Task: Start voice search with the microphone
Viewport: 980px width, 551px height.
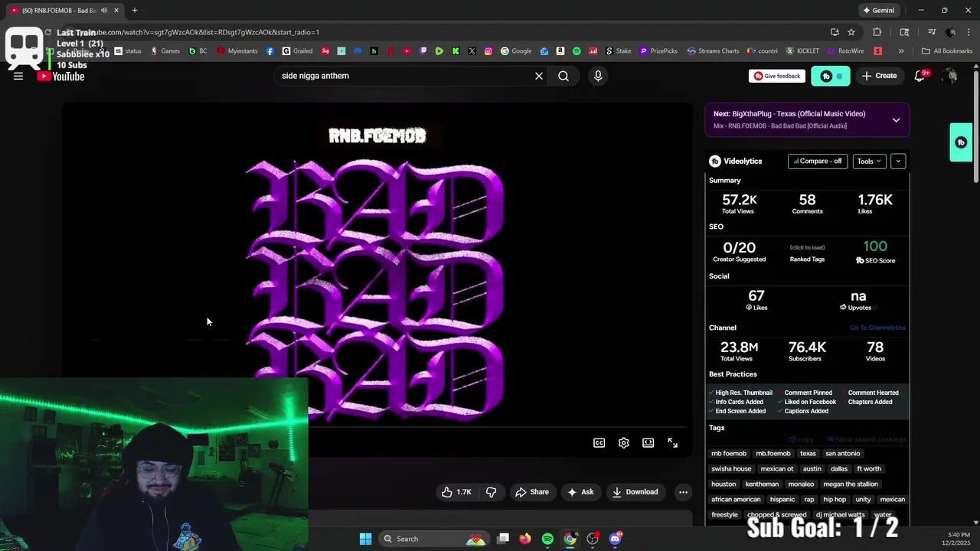Action: (x=598, y=76)
